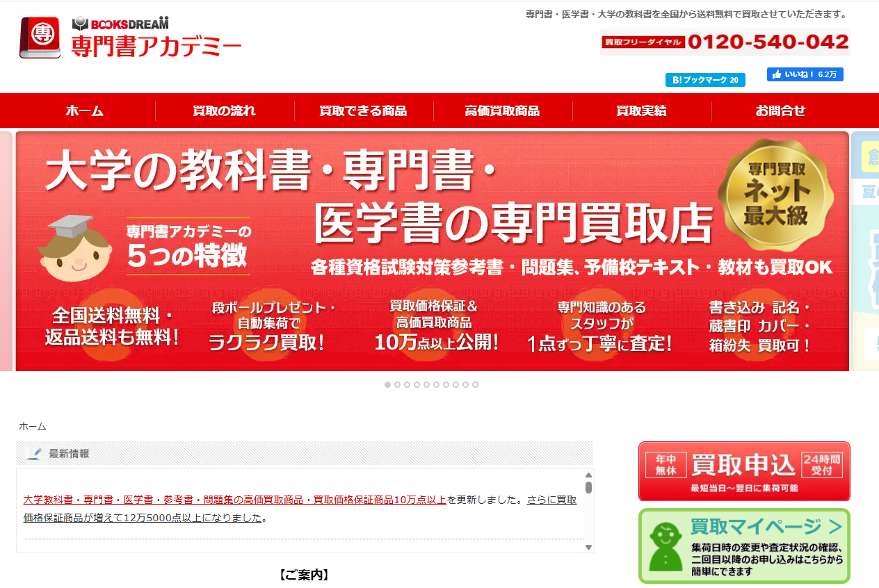Select the last carousel pagination dot
This screenshot has width=879, height=588.
pyautogui.click(x=475, y=384)
